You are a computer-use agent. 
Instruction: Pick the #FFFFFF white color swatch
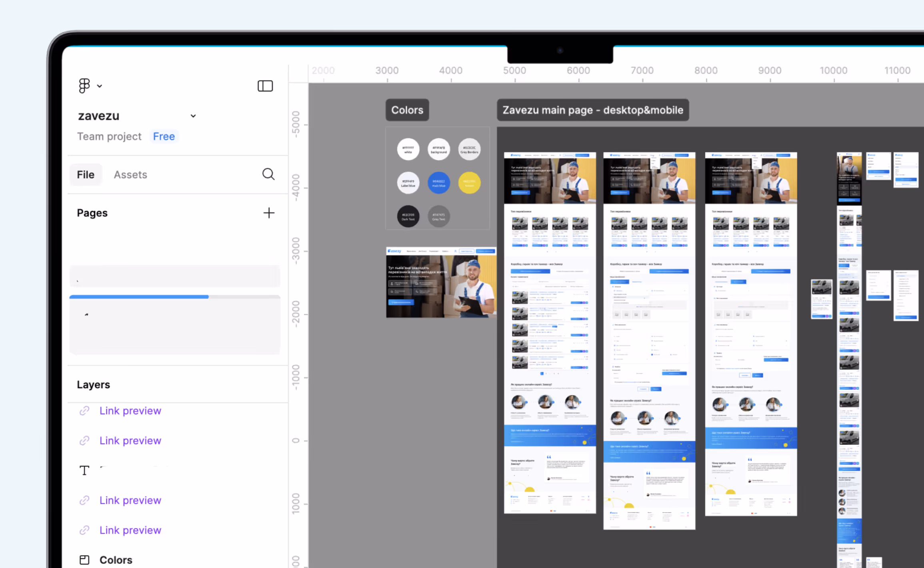pos(408,149)
